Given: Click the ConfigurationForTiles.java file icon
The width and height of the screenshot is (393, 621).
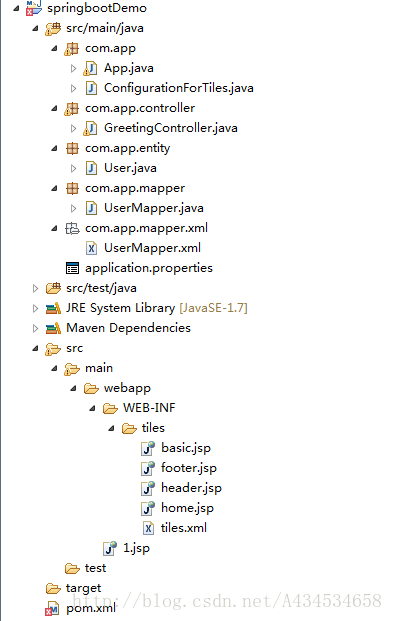Looking at the screenshot, I should coord(92,88).
